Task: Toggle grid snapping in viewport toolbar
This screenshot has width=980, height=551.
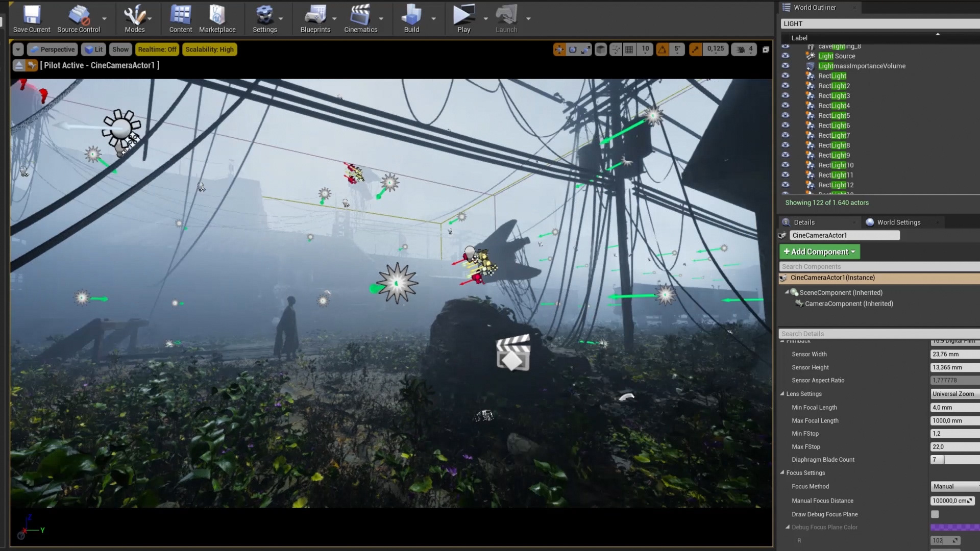Action: coord(629,49)
